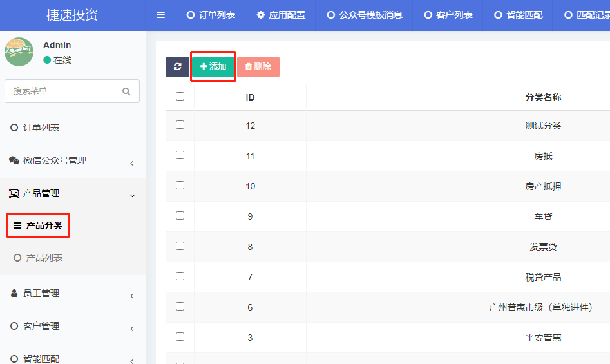The image size is (610, 364).
Task: Click the search magnifier icon
Action: [x=126, y=91]
